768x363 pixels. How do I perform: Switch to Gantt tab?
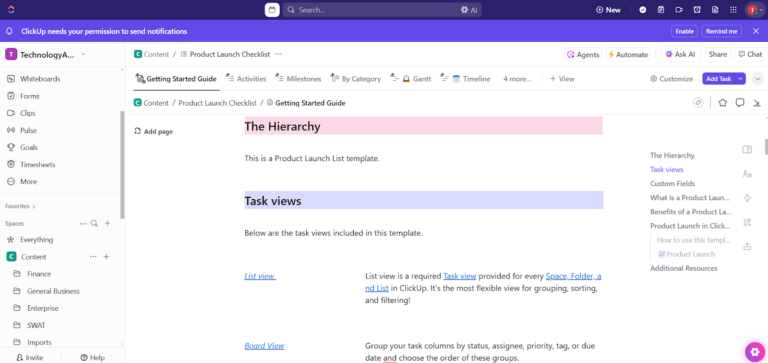[411, 79]
